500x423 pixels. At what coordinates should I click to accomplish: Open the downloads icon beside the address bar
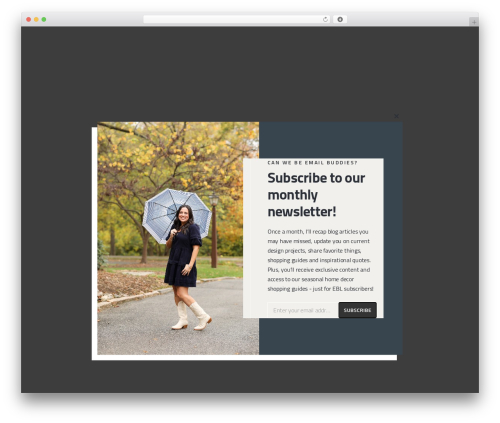[340, 19]
